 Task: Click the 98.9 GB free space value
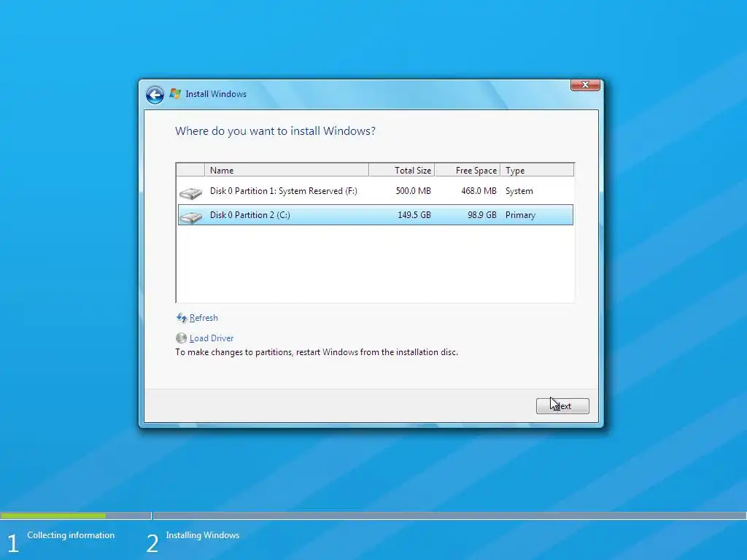coord(481,215)
